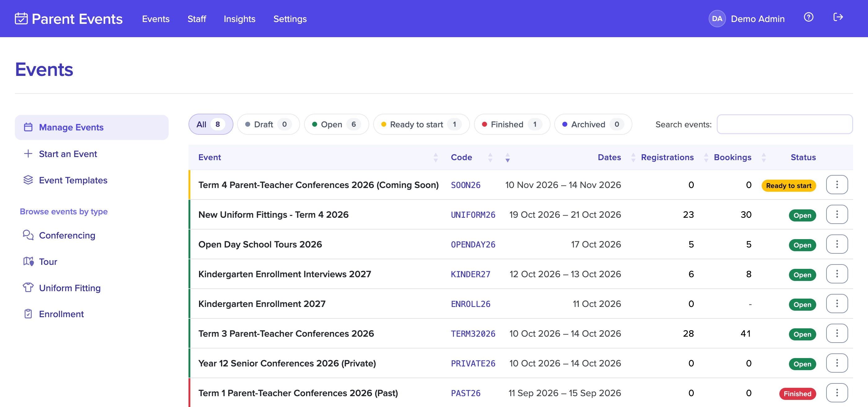Screen dimensions: 868x407
Task: Filter events by Finished status
Action: tap(512, 124)
